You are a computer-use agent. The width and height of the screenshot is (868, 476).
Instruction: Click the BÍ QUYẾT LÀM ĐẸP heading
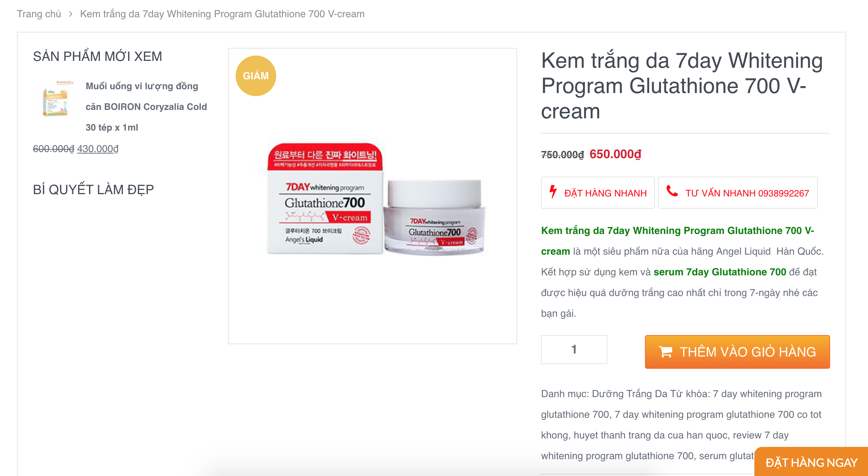tap(93, 190)
